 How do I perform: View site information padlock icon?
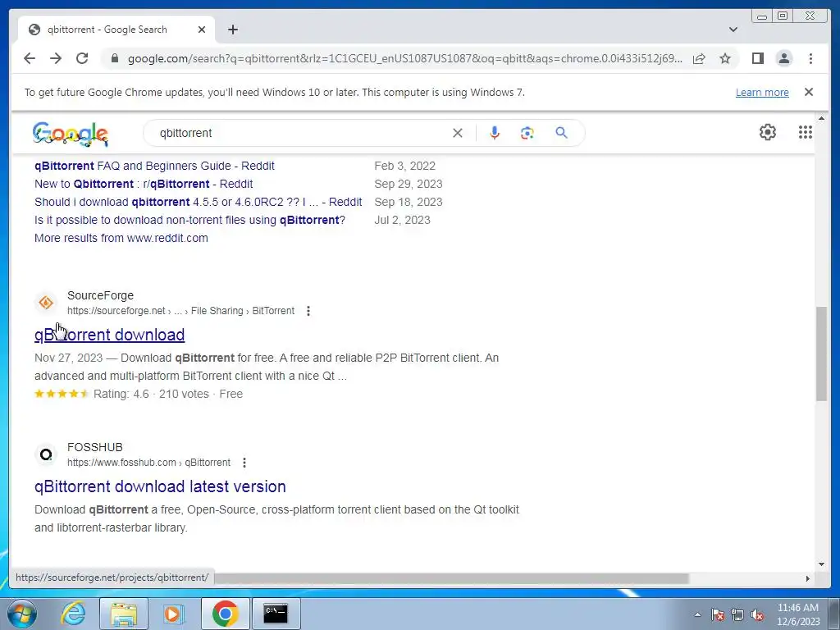click(114, 58)
